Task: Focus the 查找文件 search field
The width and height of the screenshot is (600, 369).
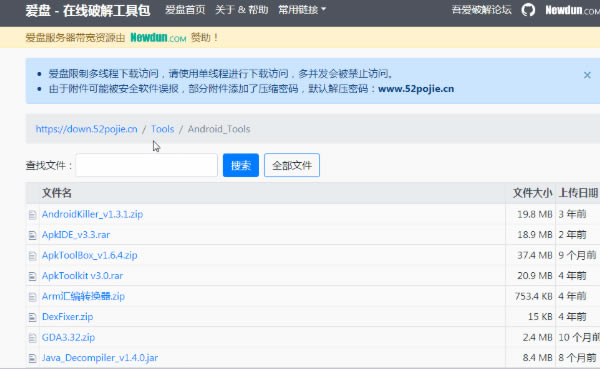Action: point(147,165)
